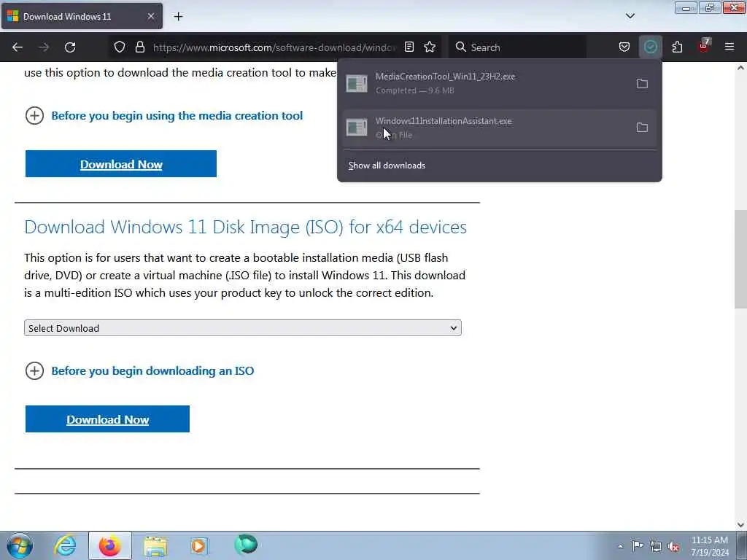This screenshot has width=747, height=560.
Task: Click the taskbar clock showing 11:15 AM
Action: point(710,546)
